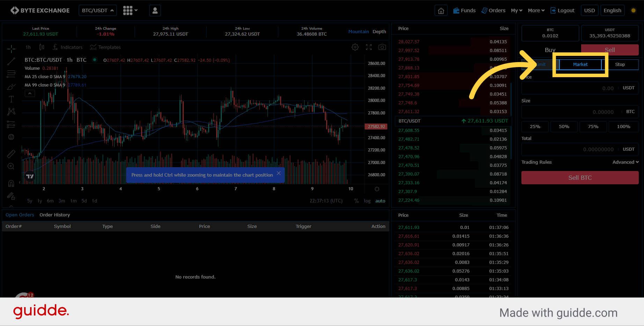644x326 pixels.
Task: Toggle the sun light theme icon
Action: 634,10
